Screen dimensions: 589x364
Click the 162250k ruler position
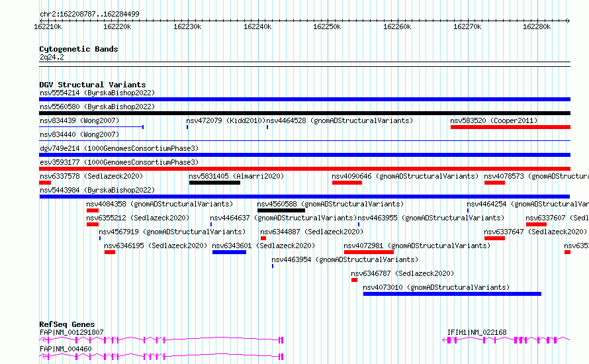click(327, 26)
